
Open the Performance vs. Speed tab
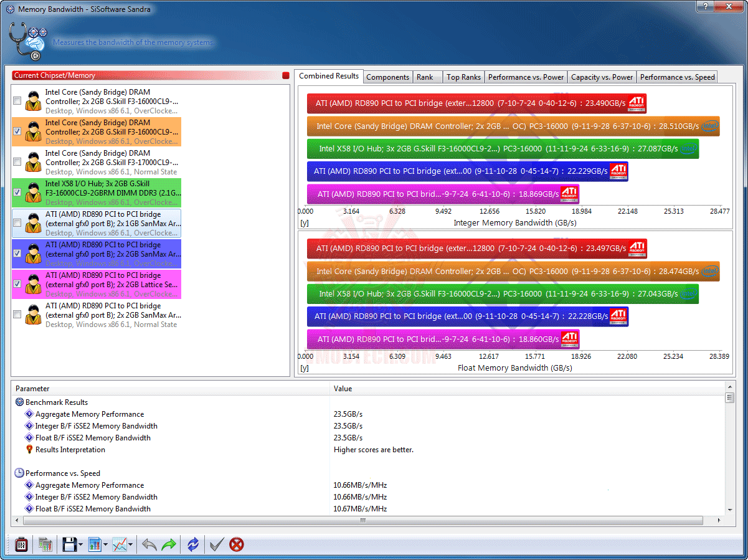(677, 77)
